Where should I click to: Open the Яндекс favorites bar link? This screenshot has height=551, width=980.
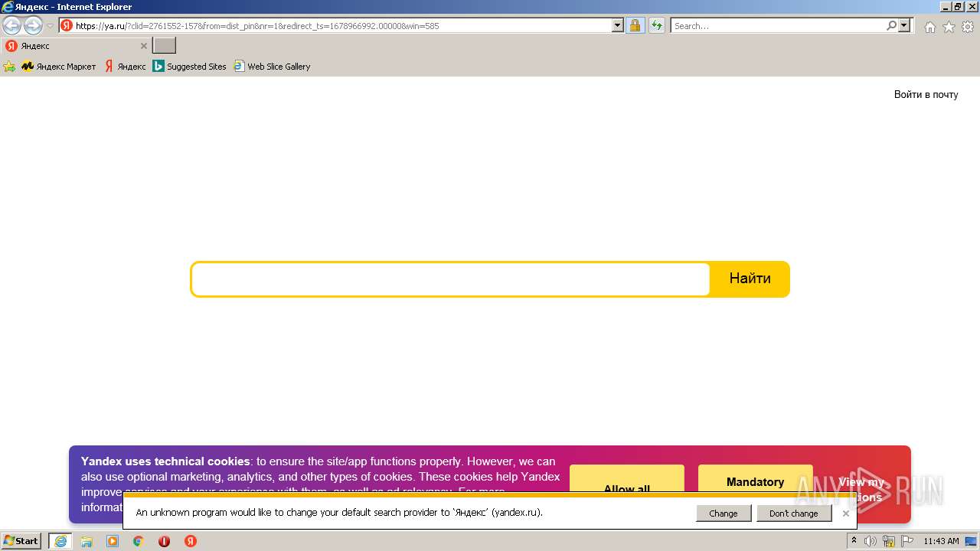125,67
